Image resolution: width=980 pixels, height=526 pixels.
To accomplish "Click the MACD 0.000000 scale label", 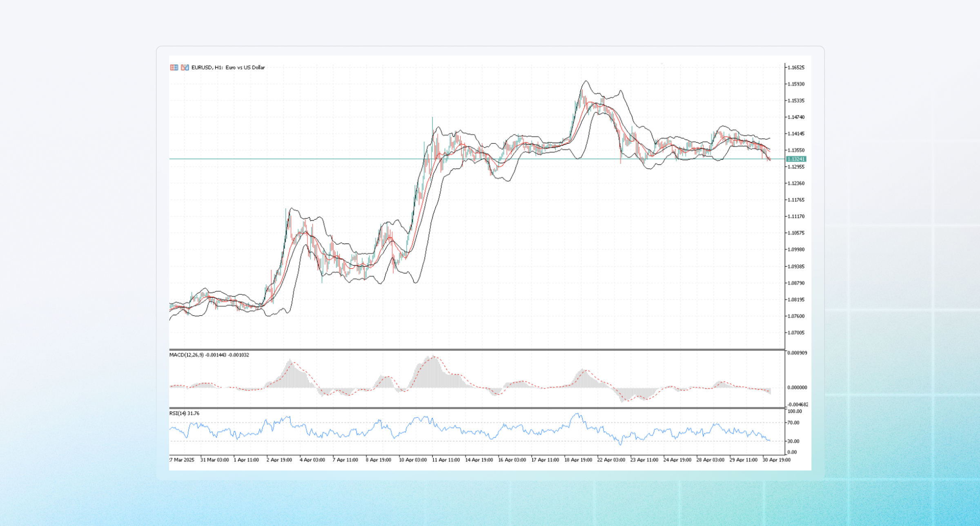I will (797, 388).
